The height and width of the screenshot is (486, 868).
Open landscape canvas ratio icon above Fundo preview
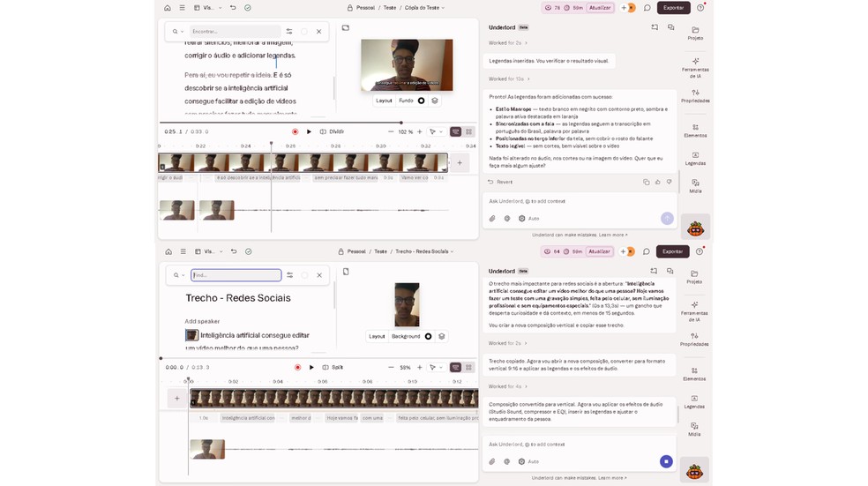(346, 27)
